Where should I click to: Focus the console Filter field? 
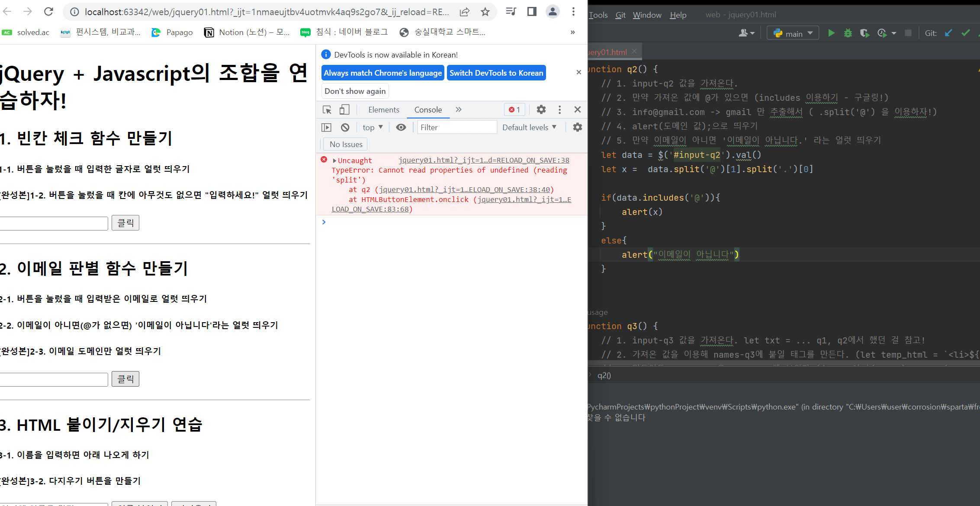[457, 128]
